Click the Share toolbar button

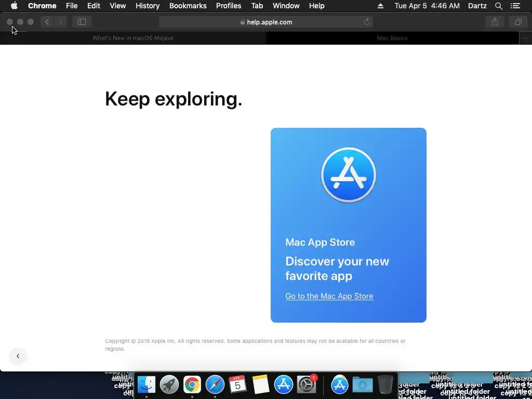click(495, 22)
